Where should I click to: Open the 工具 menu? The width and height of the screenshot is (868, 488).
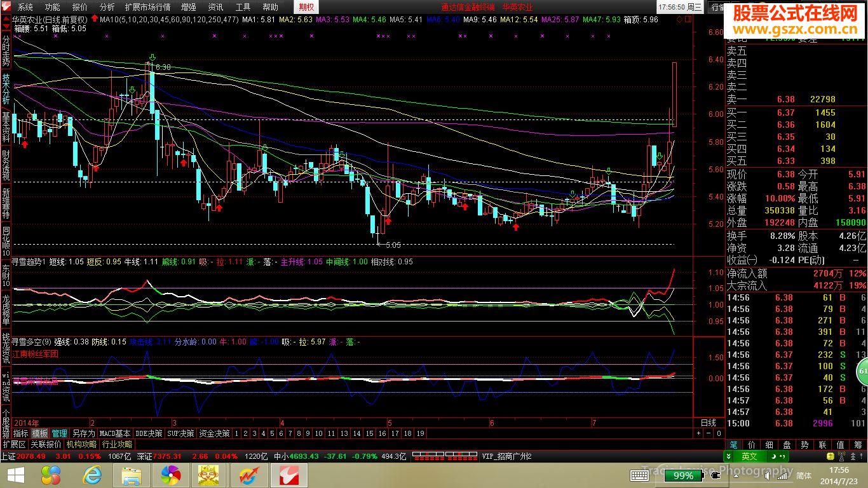[243, 7]
